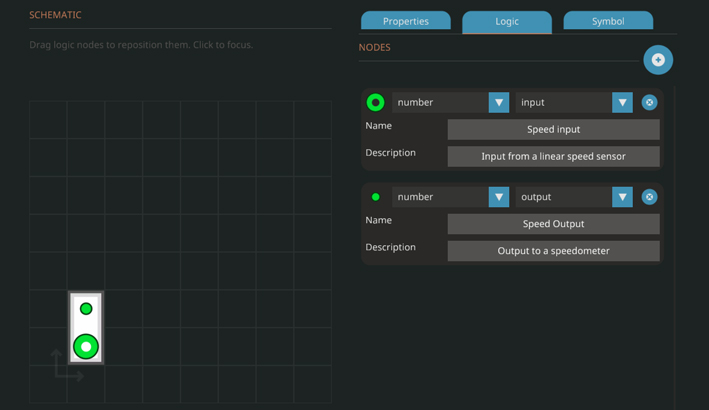Viewport: 709px width, 410px height.
Task: Click the green ring icon beside Speed input
Action: tap(375, 102)
